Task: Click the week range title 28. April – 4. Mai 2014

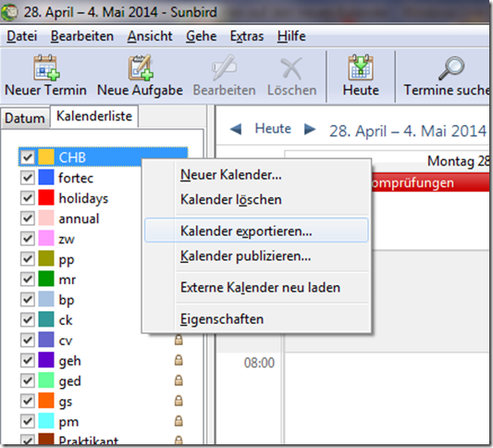Action: tap(408, 131)
